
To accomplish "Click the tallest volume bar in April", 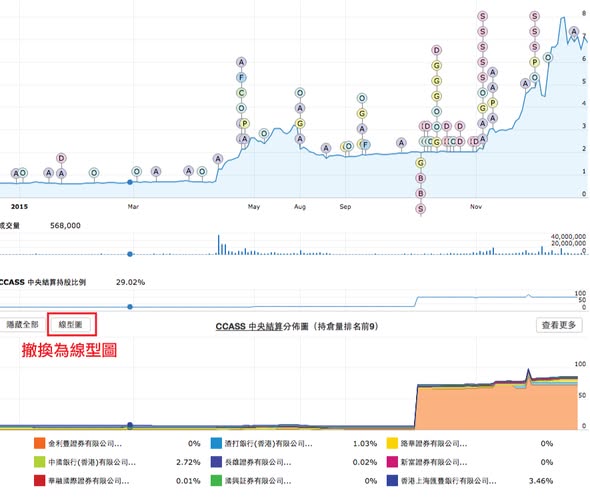I will point(218,245).
